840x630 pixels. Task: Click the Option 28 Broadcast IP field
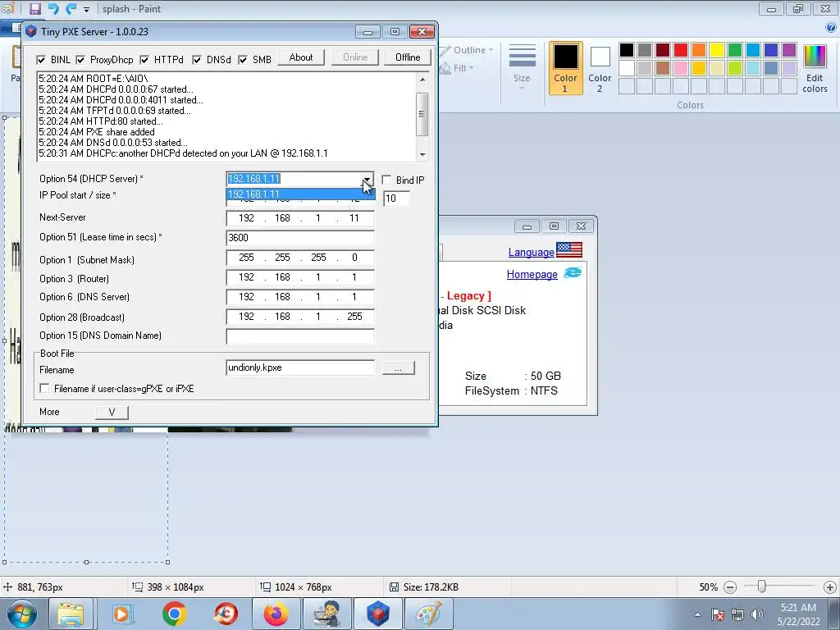click(300, 317)
